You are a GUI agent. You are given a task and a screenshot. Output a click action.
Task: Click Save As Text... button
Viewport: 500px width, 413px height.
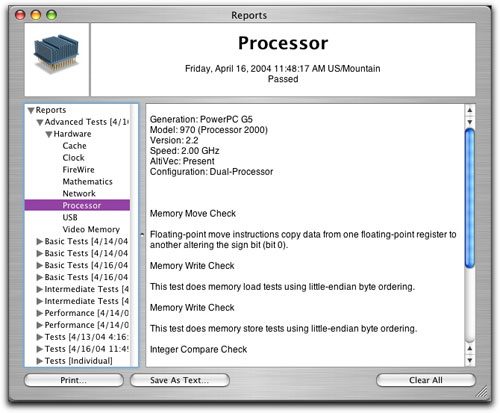click(180, 380)
